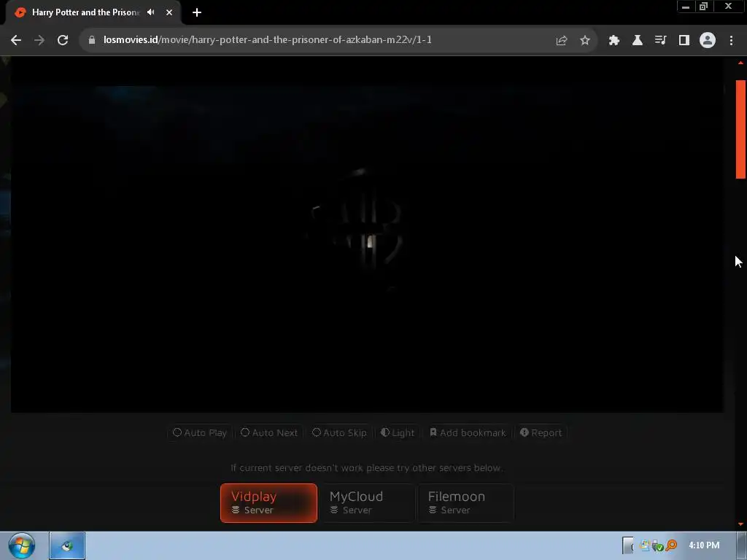747x560 pixels.
Task: Click the browser taskbar button
Action: click(67, 545)
